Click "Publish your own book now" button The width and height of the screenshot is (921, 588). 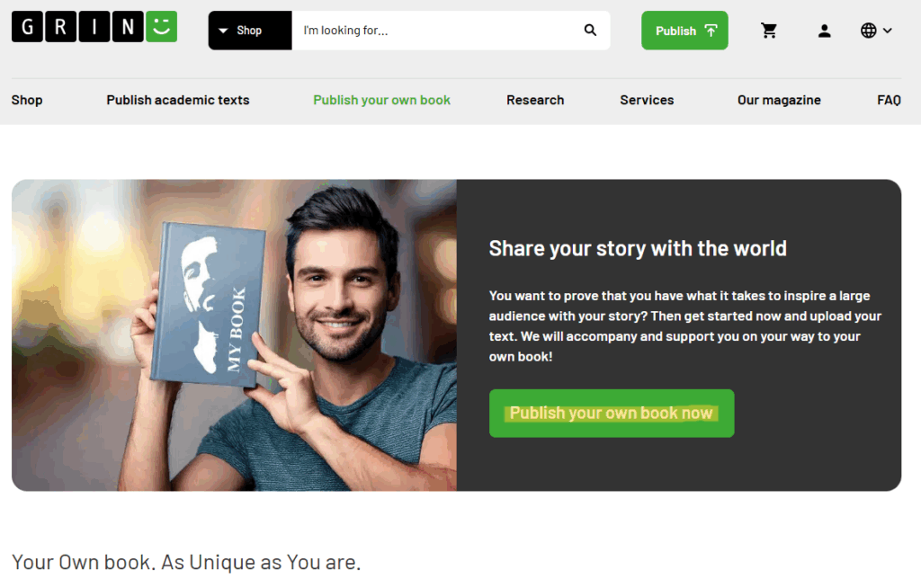[x=612, y=414]
